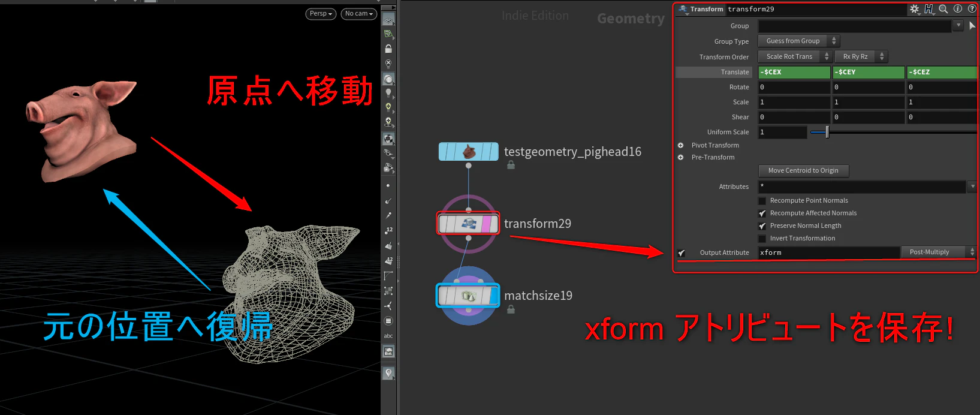Click the Group text field
This screenshot has width=980, height=415.
[x=855, y=26]
